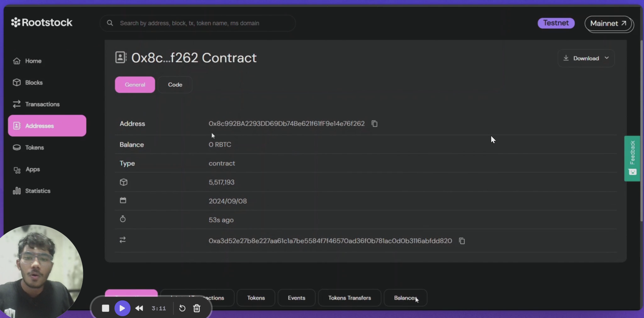Select Addresses in sidebar
Viewport: 644px width, 318px height.
click(47, 126)
